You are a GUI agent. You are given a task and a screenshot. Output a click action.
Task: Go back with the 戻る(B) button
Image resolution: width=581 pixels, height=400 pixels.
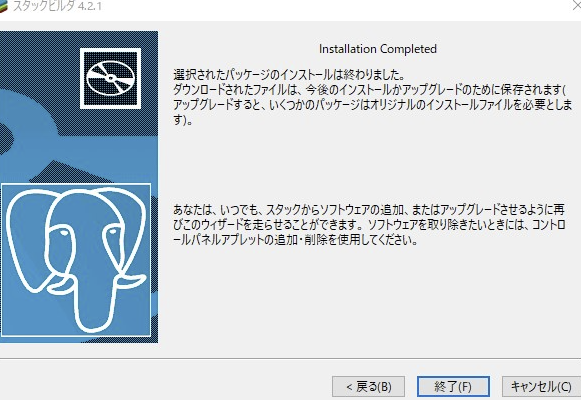coord(368,387)
